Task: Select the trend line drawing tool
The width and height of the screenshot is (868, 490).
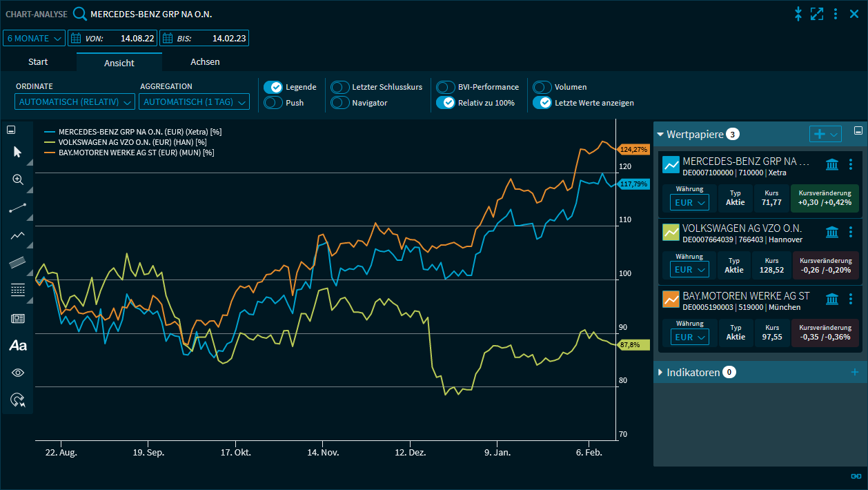Action: coord(18,208)
